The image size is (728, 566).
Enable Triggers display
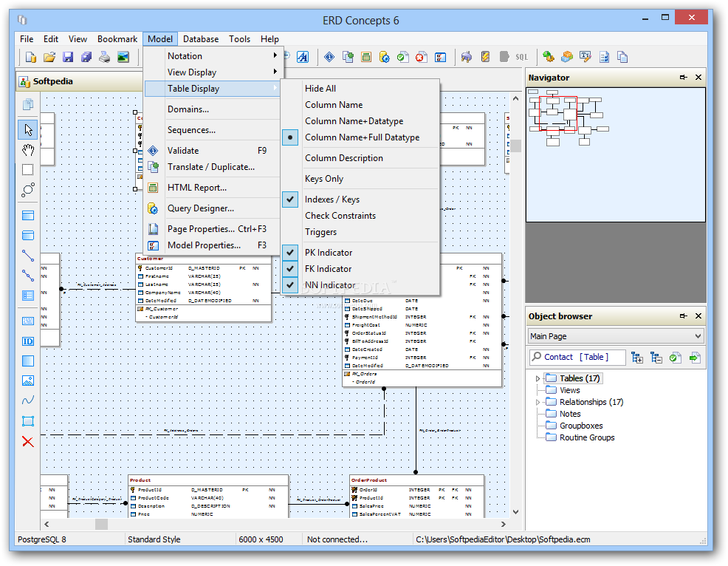point(360,232)
